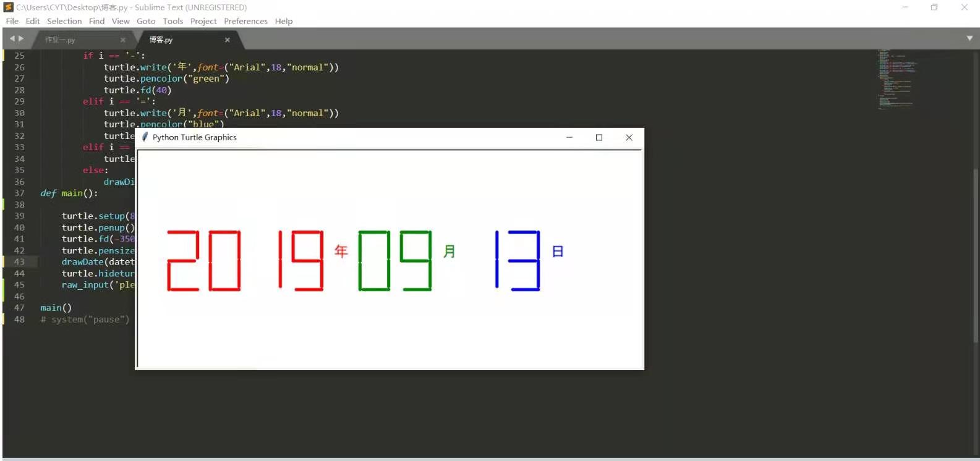The height and width of the screenshot is (461, 980).
Task: Open the Help menu
Action: coord(284,21)
